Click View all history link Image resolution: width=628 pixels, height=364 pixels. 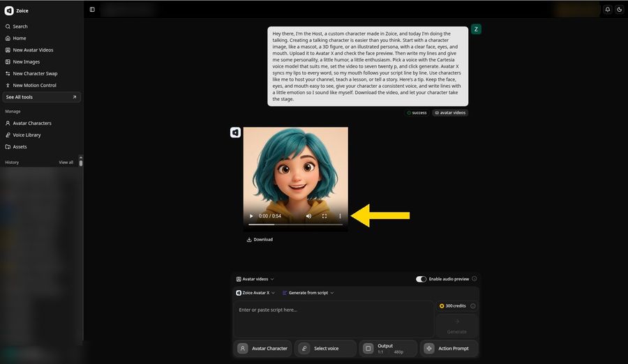pyautogui.click(x=66, y=162)
